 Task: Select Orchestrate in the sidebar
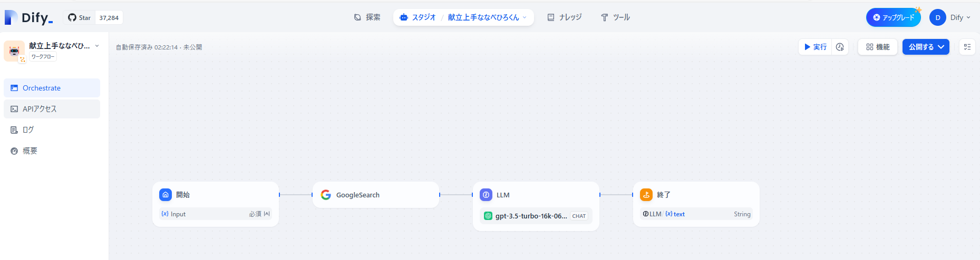click(x=52, y=88)
